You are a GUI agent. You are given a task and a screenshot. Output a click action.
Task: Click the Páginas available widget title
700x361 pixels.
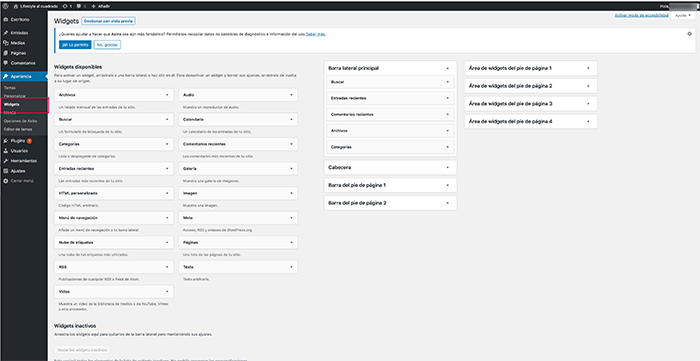190,242
